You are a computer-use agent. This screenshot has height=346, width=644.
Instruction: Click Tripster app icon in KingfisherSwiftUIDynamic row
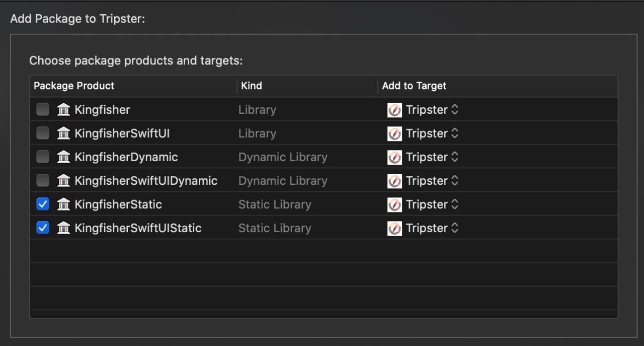[394, 181]
